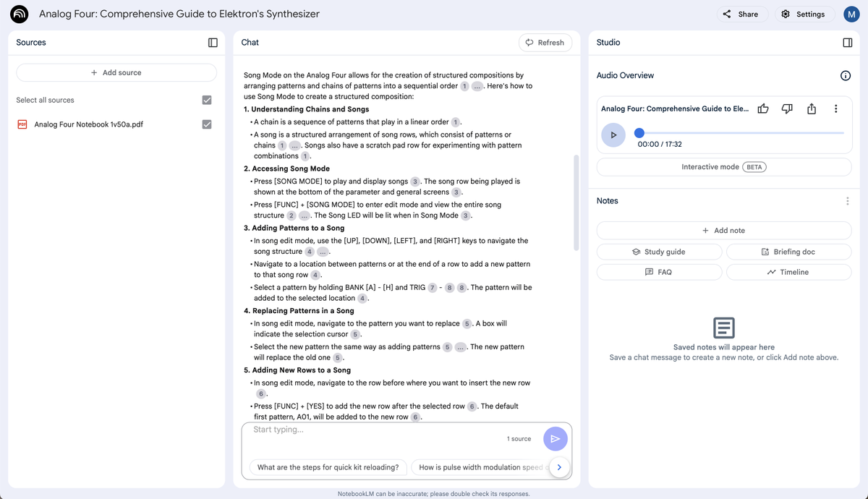
Task: Expand the ellipsis citations after 'song structure 4'
Action: click(323, 252)
